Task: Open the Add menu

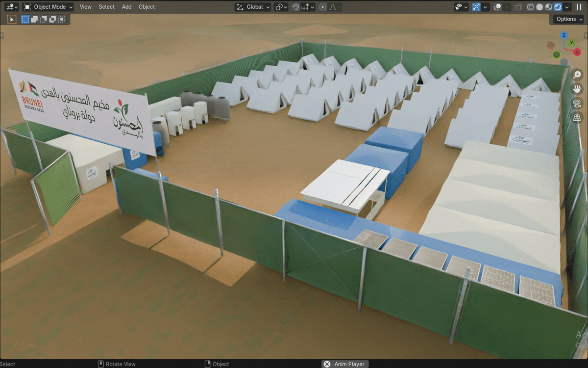Action: point(126,7)
